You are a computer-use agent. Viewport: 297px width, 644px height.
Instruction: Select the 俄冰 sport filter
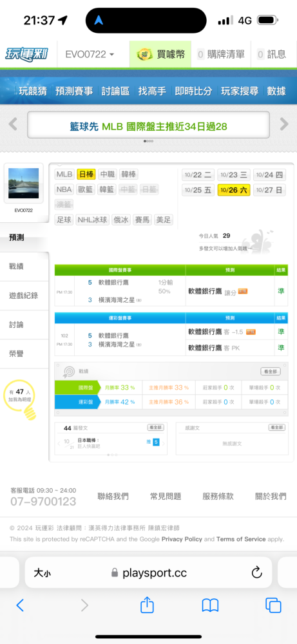pos(120,220)
